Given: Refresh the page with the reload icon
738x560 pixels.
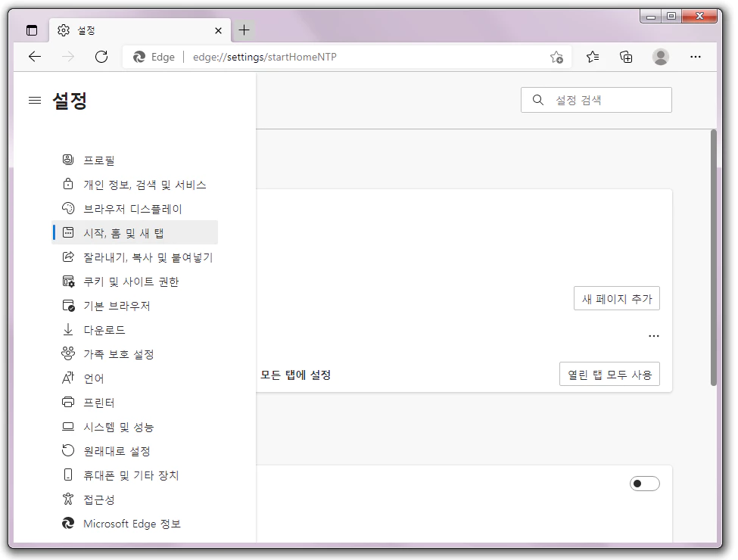Looking at the screenshot, I should pos(101,57).
